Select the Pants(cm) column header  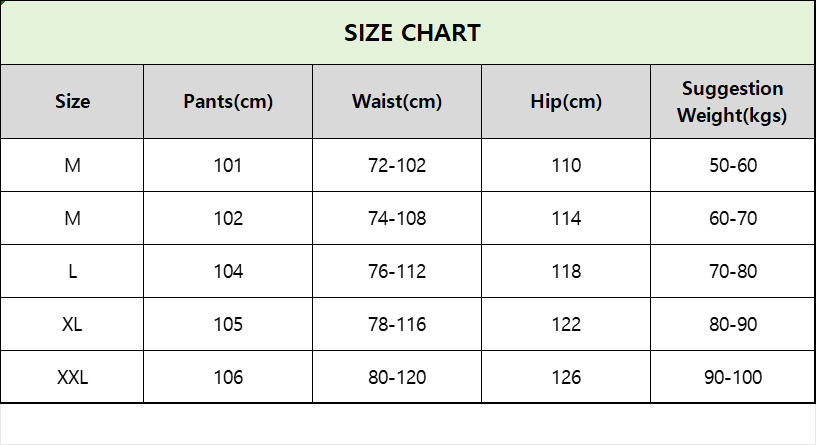point(228,101)
